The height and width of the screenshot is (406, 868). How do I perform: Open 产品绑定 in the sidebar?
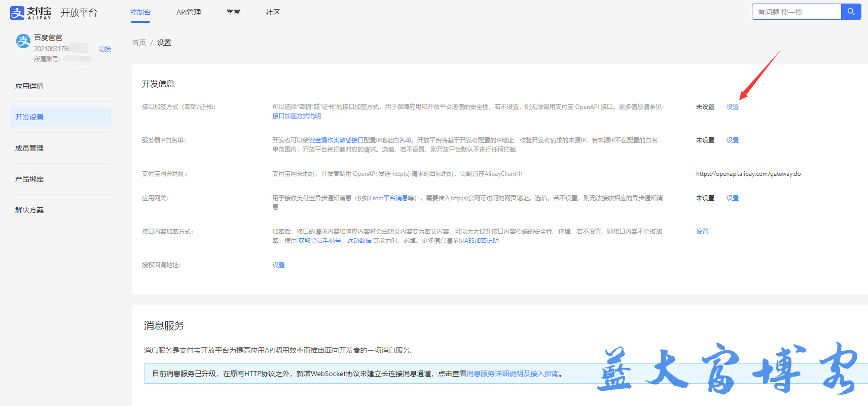61,179
